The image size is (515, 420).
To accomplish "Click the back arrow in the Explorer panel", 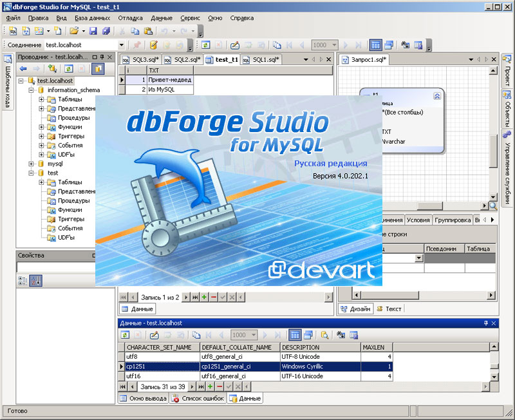I will tap(23, 69).
